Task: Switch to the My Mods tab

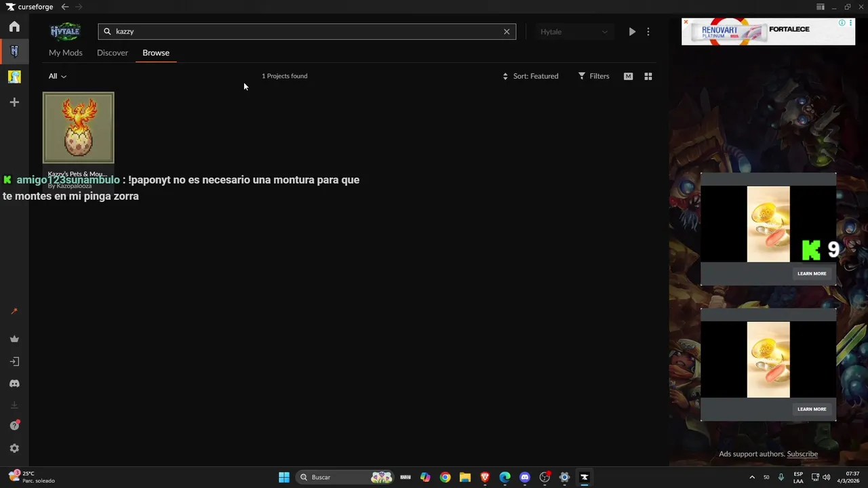Action: [x=65, y=53]
